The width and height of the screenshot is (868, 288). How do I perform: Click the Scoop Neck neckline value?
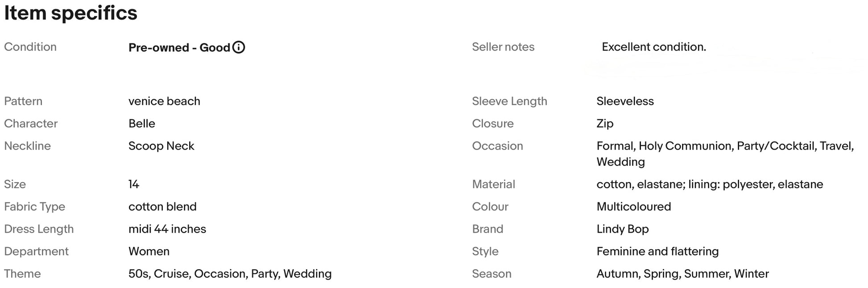pyautogui.click(x=161, y=146)
